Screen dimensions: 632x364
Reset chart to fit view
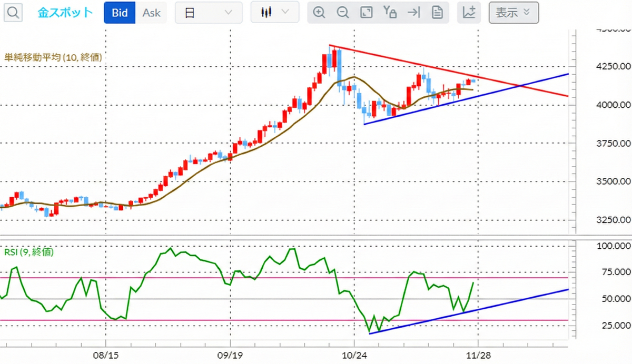tap(367, 13)
